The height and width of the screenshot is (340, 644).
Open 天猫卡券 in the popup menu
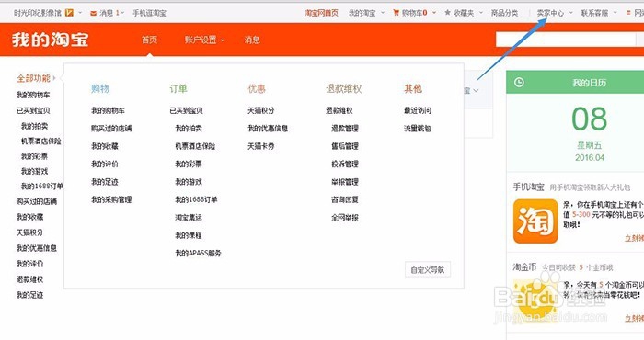(260, 146)
